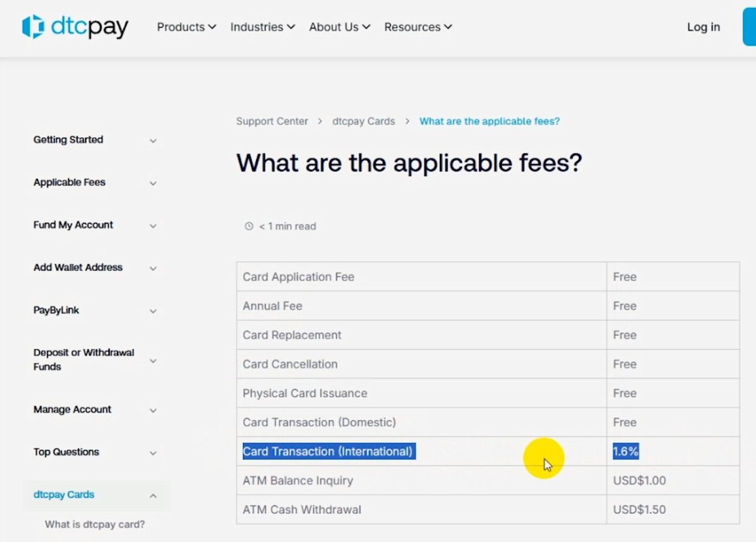Screen dimensions: 756x542
Task: Open the 'What is dtcpay card?' article
Action: point(95,524)
